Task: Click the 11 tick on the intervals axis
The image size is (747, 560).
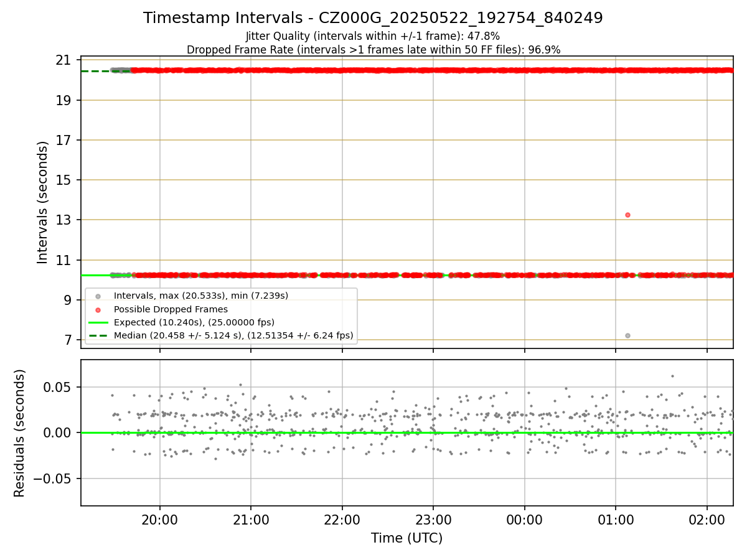Action: (63, 260)
